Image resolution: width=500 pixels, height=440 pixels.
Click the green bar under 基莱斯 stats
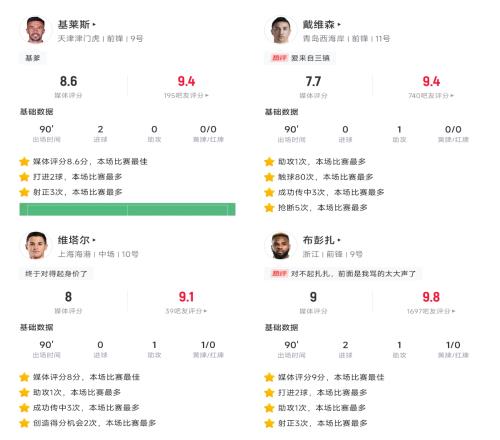[127, 209]
